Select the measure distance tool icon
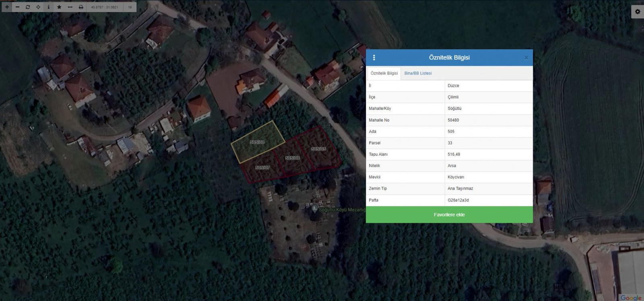The width and height of the screenshot is (644, 301). pyautogui.click(x=70, y=7)
